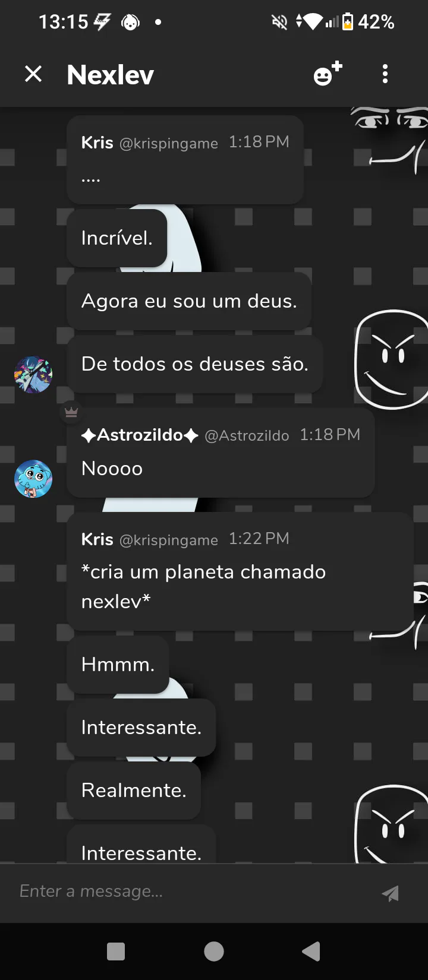Tap the battery indicator in the status bar

point(348,22)
